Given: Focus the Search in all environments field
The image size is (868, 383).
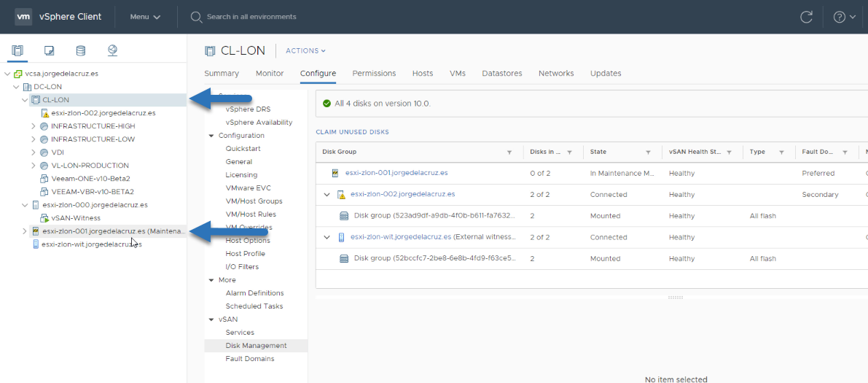Looking at the screenshot, I should tap(251, 17).
